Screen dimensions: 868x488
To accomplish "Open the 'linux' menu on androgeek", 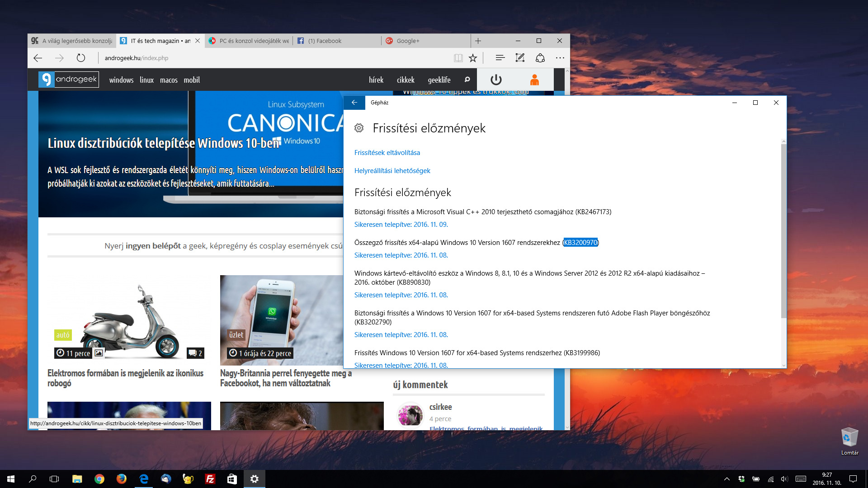I will (146, 80).
